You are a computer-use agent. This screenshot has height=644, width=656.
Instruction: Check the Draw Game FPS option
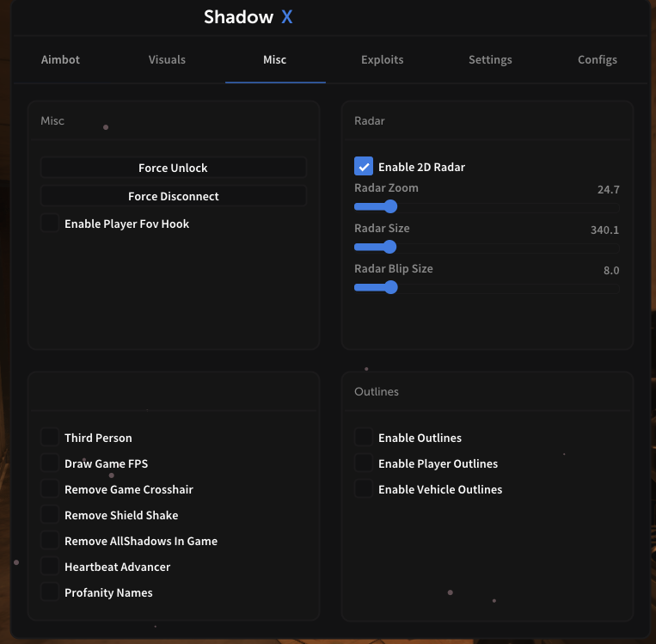(x=50, y=463)
